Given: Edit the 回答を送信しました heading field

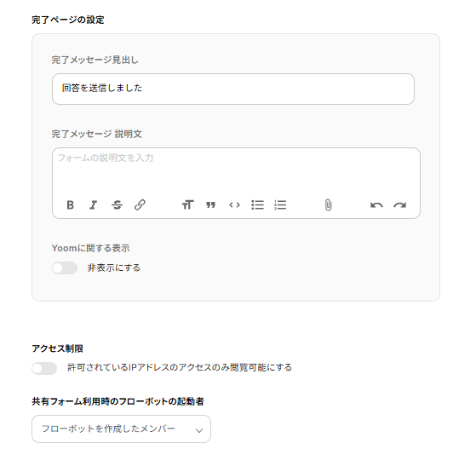Looking at the screenshot, I should coord(233,89).
